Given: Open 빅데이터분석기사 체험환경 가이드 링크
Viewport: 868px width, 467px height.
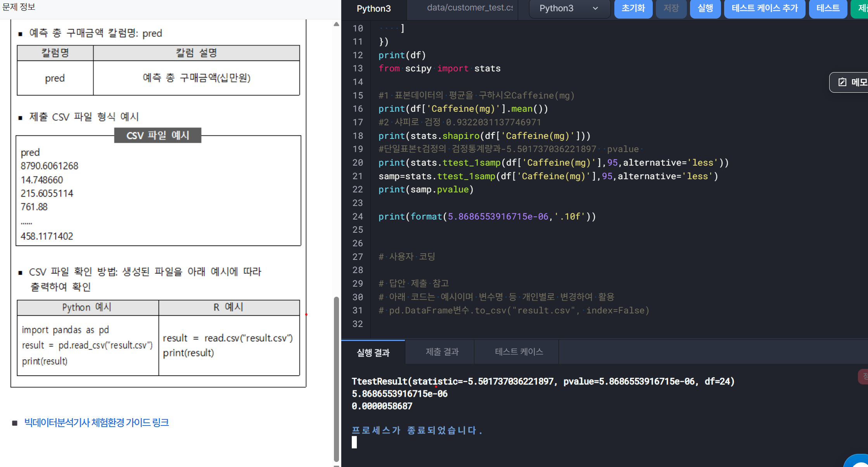Looking at the screenshot, I should click(x=97, y=422).
